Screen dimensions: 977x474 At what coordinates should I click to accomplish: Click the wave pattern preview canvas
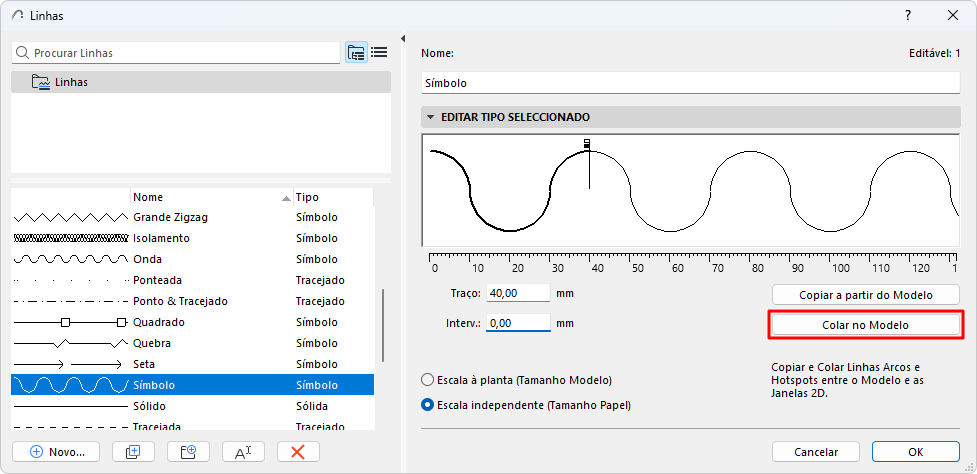(x=690, y=190)
